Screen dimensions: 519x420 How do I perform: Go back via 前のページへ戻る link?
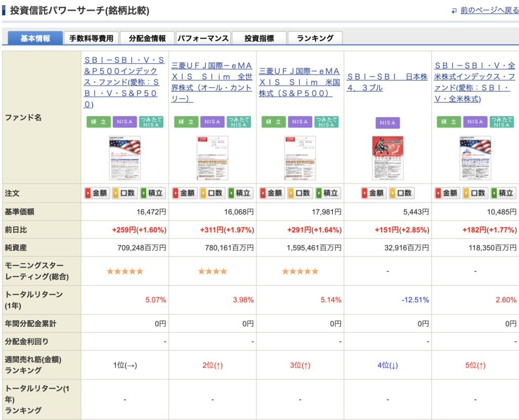pos(489,10)
